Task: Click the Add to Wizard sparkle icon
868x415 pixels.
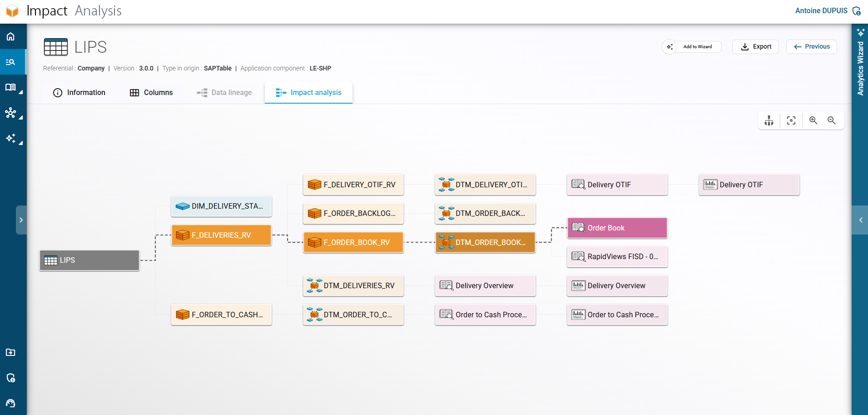Action: pos(670,47)
